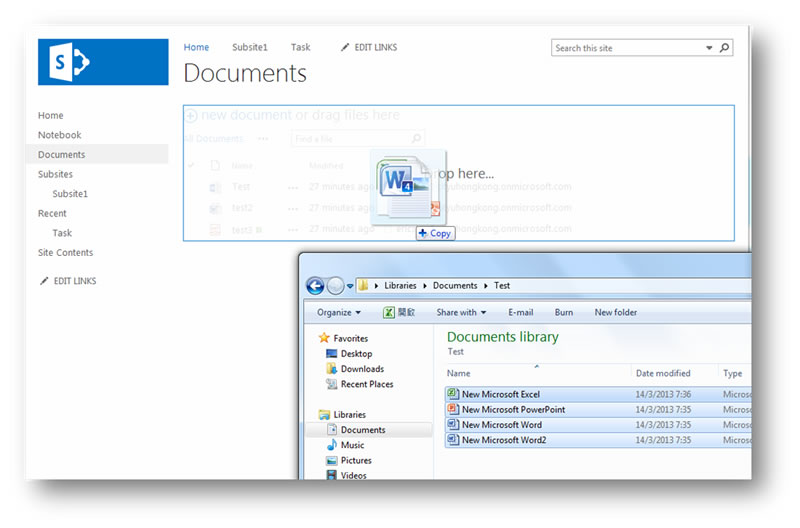Click the pencil icon beside top EDIT LINKS
The height and width of the screenshot is (528, 800).
point(345,48)
